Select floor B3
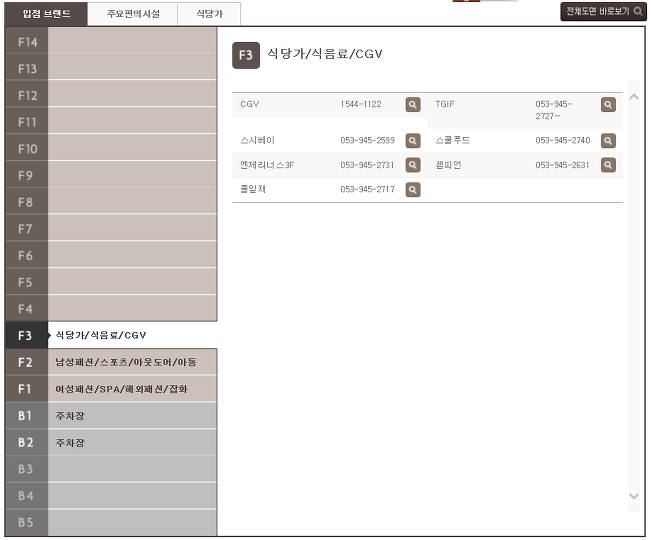 [x=111, y=469]
